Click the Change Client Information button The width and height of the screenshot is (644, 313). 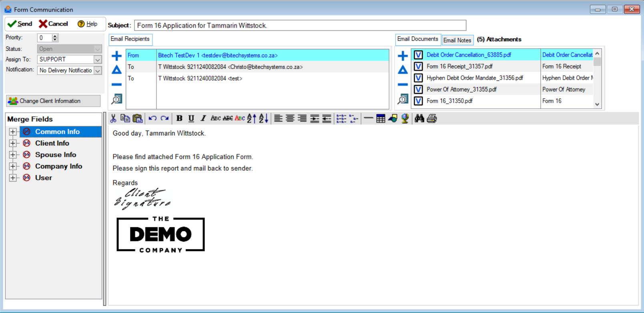click(53, 101)
